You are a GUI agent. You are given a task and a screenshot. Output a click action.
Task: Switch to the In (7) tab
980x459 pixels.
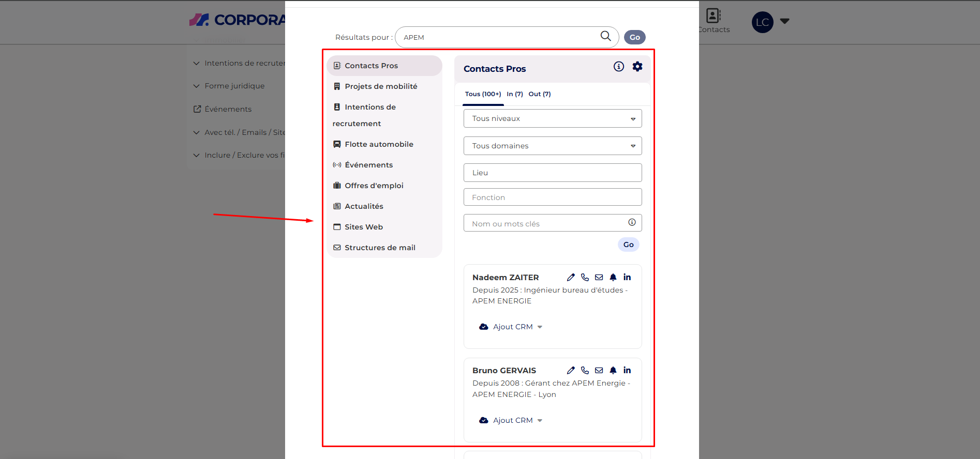514,94
